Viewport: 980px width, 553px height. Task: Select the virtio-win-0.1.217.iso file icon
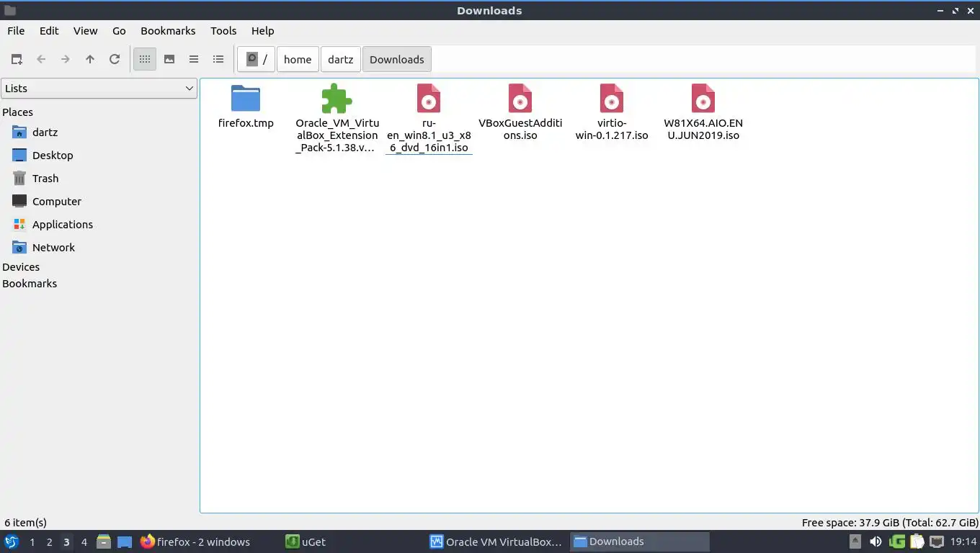click(x=612, y=98)
